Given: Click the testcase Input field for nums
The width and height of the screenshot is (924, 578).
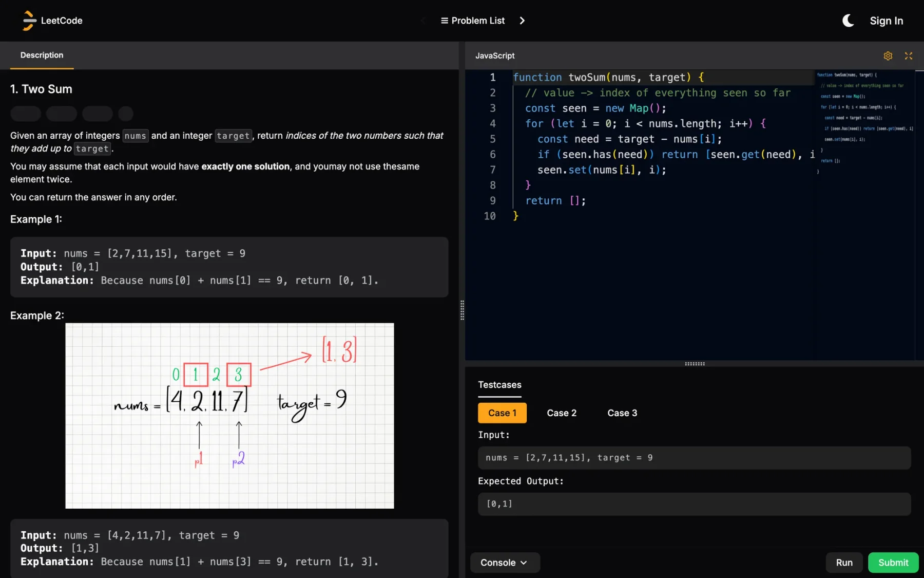Looking at the screenshot, I should pos(694,458).
